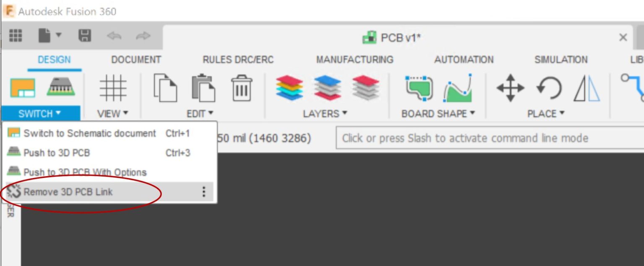Open the AUTOMATION ribbon tab

point(463,60)
